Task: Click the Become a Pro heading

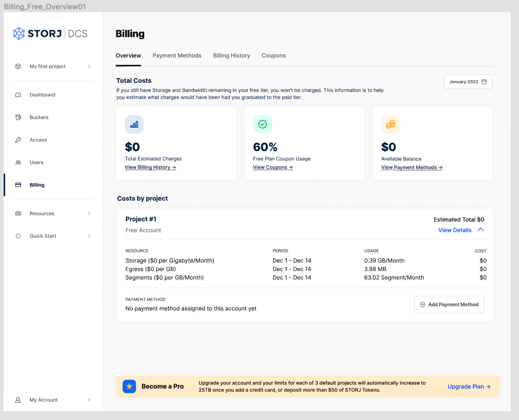Action: coord(163,386)
